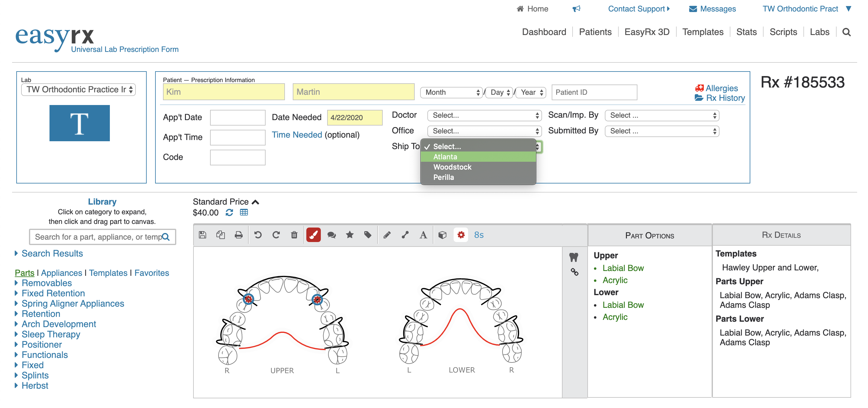Choose Atlanta in Ship To dropdown
The width and height of the screenshot is (868, 408).
coord(445,157)
